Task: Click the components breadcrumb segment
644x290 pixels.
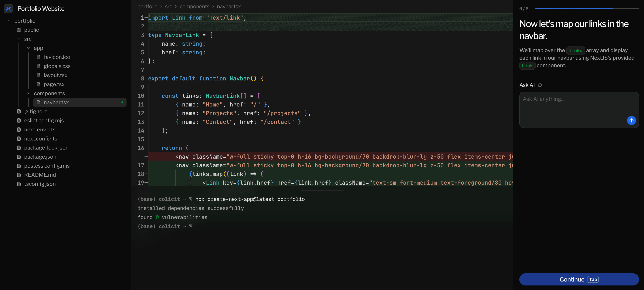Action: 195,6
